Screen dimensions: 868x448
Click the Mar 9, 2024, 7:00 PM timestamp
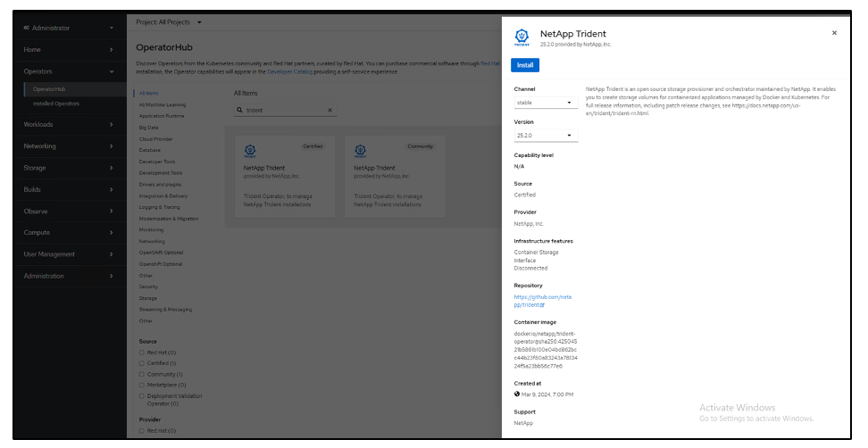coord(547,394)
